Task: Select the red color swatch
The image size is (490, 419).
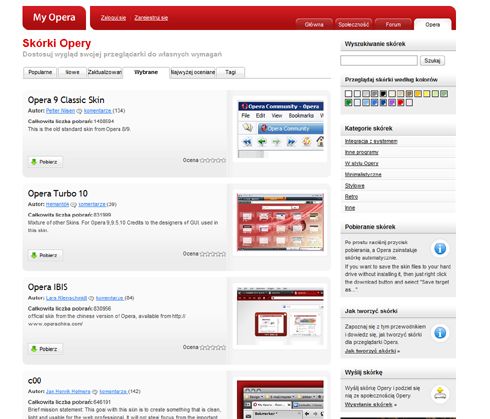Action: (401, 103)
